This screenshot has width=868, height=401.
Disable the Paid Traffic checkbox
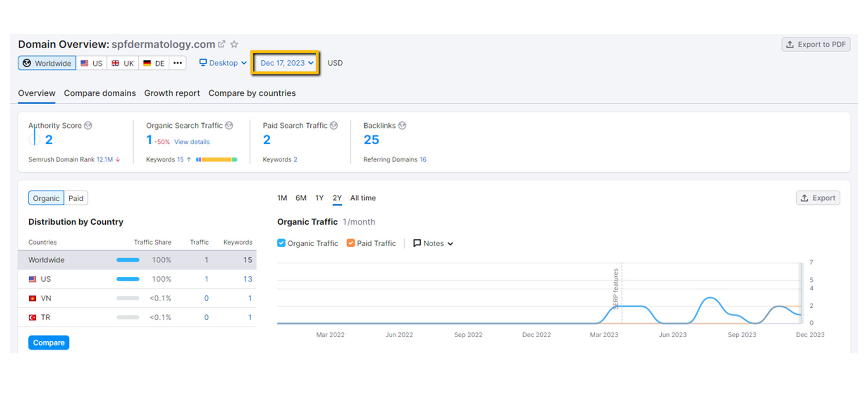[x=350, y=243]
